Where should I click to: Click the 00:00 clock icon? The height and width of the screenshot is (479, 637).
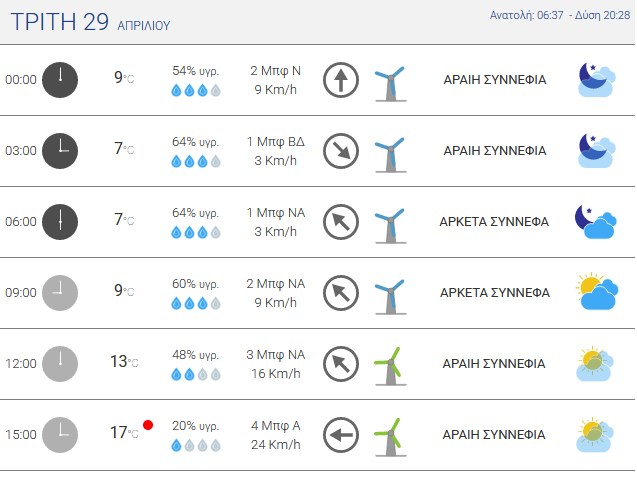tap(60, 80)
